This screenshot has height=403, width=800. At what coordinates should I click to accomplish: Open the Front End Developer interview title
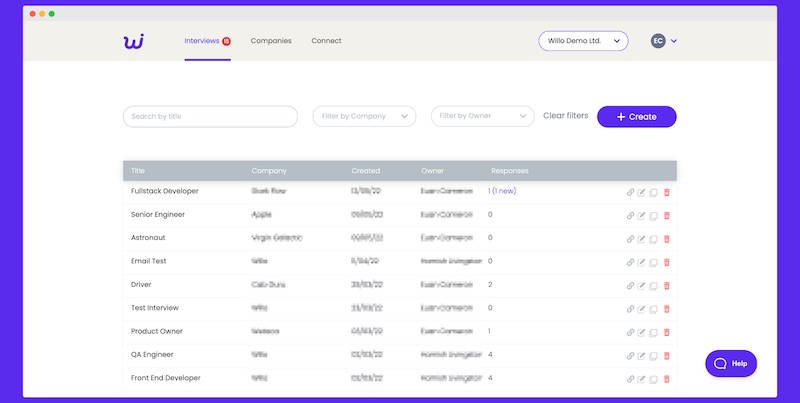coord(165,378)
